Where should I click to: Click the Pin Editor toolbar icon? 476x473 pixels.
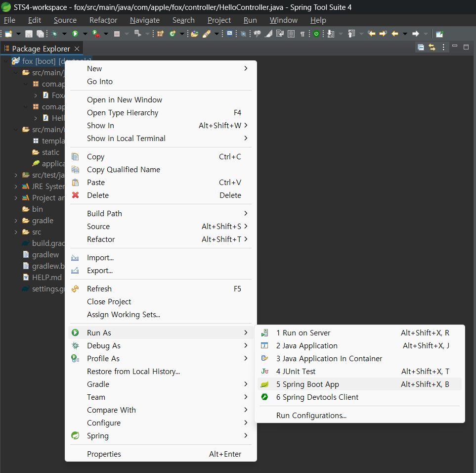[439, 34]
